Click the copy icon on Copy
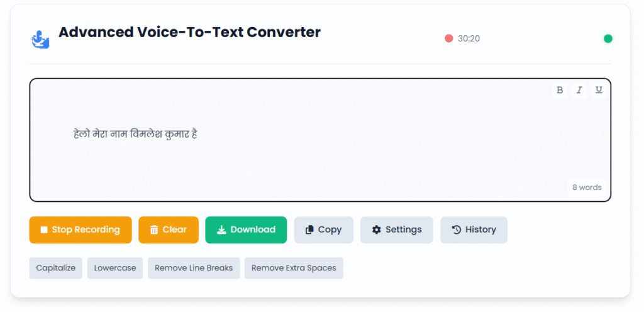The height and width of the screenshot is (312, 644). (309, 230)
